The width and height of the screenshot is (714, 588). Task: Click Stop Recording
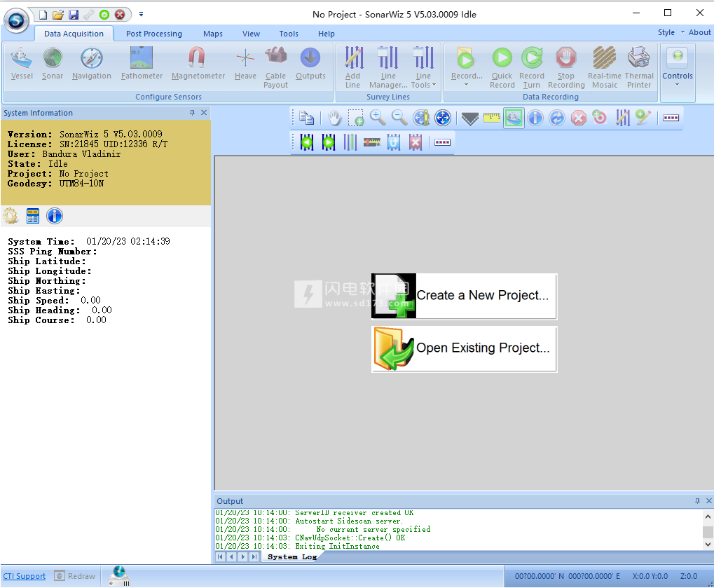coord(566,67)
